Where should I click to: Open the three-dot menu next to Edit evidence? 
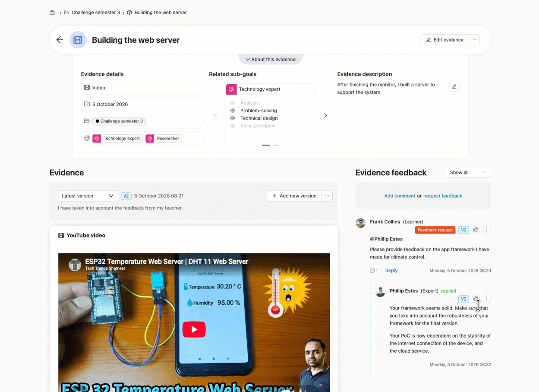[474, 40]
